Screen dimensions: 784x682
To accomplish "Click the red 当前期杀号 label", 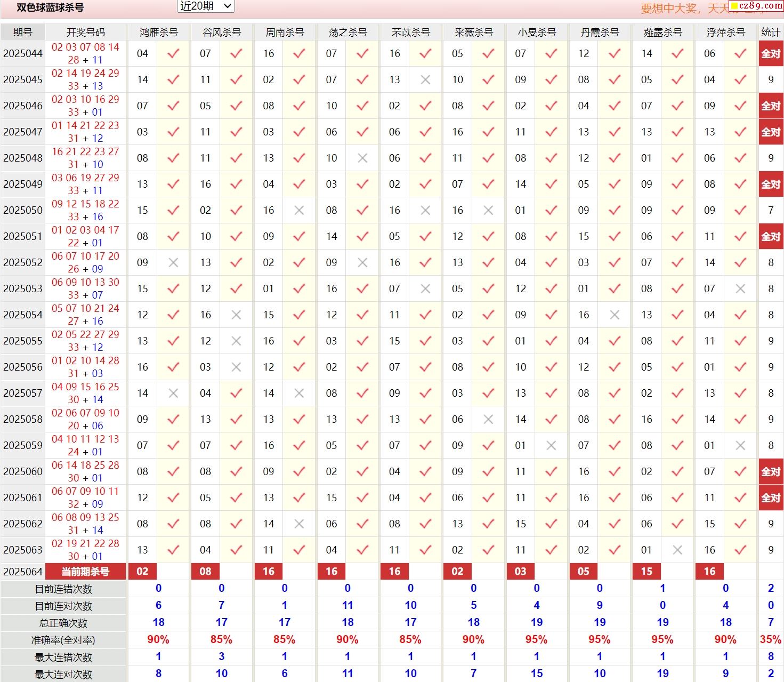I will [x=85, y=572].
